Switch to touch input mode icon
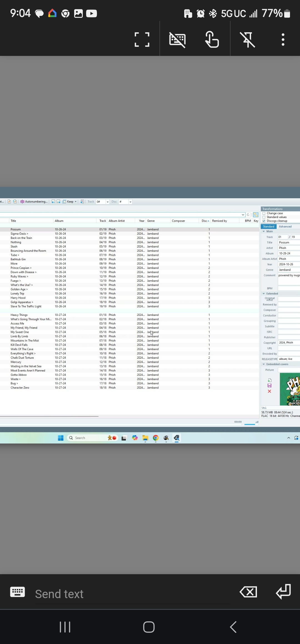 tap(212, 39)
